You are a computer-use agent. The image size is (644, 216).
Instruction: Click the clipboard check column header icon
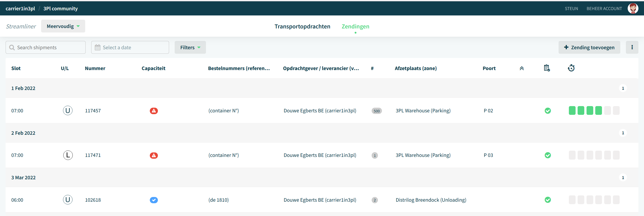(547, 68)
